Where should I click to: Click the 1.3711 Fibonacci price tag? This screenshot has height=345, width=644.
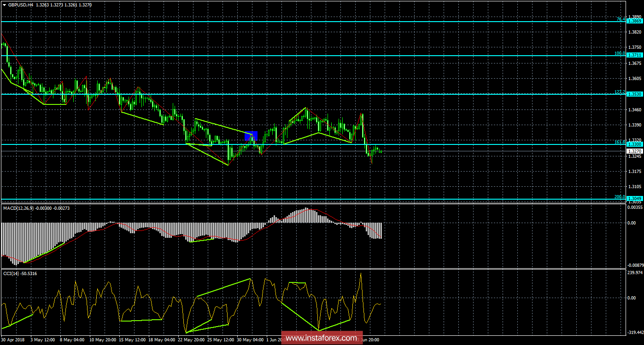tap(635, 55)
